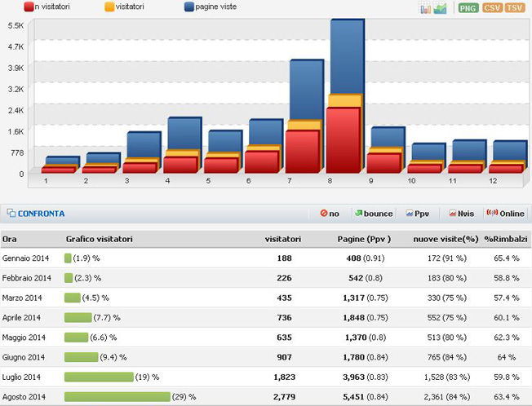Image resolution: width=532 pixels, height=406 pixels.
Task: Click the nuove visite value 172 (91 %)
Action: pyautogui.click(x=447, y=258)
